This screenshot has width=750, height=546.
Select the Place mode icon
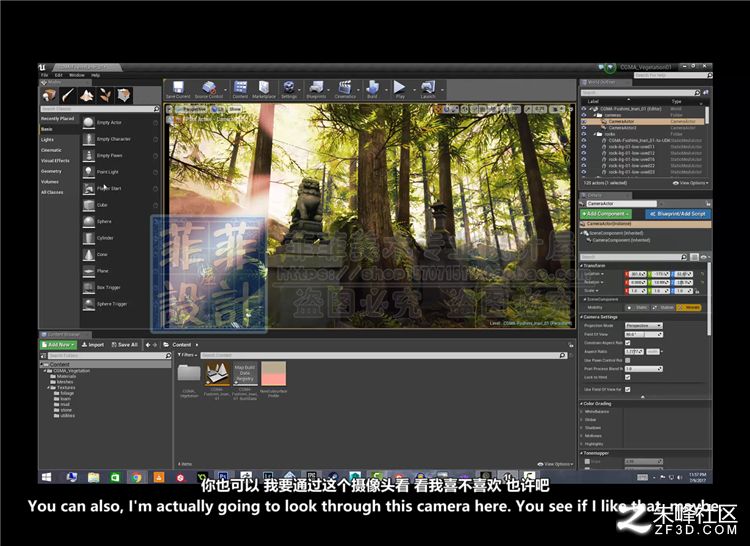click(x=49, y=96)
